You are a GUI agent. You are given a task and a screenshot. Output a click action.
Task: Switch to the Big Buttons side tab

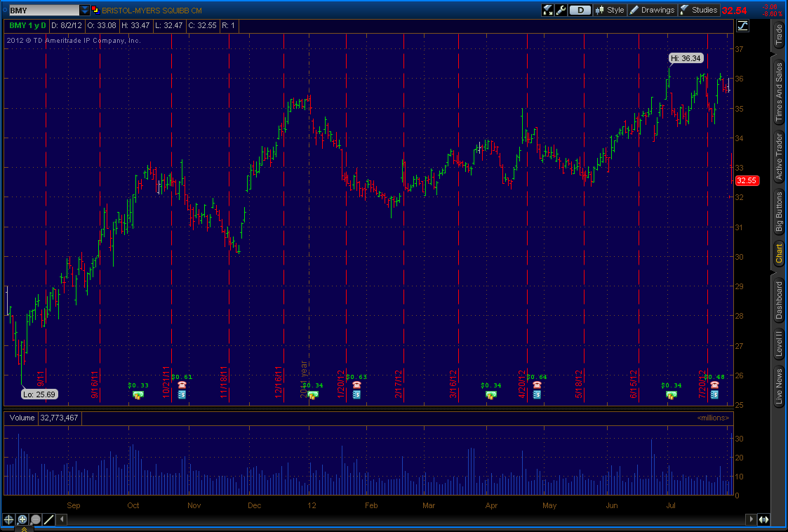point(778,212)
